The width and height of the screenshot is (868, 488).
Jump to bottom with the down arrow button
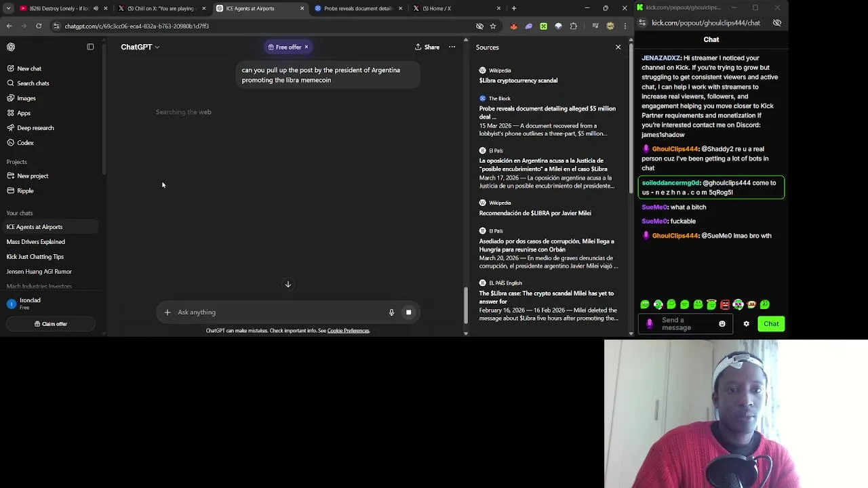tap(288, 285)
